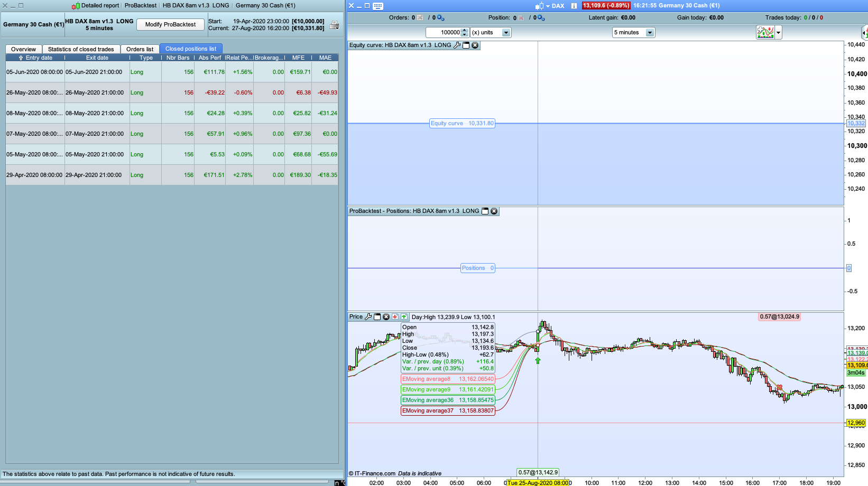Click the wrench settings icon on Equity curve
The image size is (868, 486).
coord(457,45)
